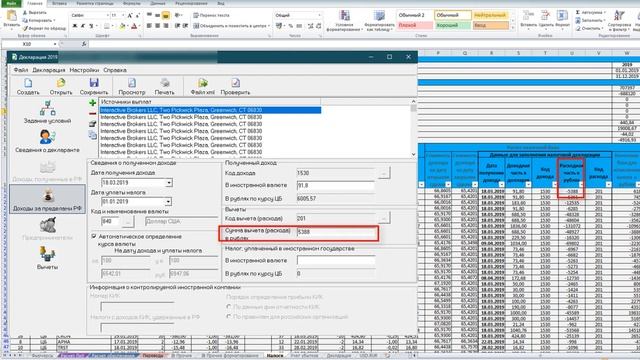Duplicate payment source with copy icon
The image size is (640, 360).
93,135
